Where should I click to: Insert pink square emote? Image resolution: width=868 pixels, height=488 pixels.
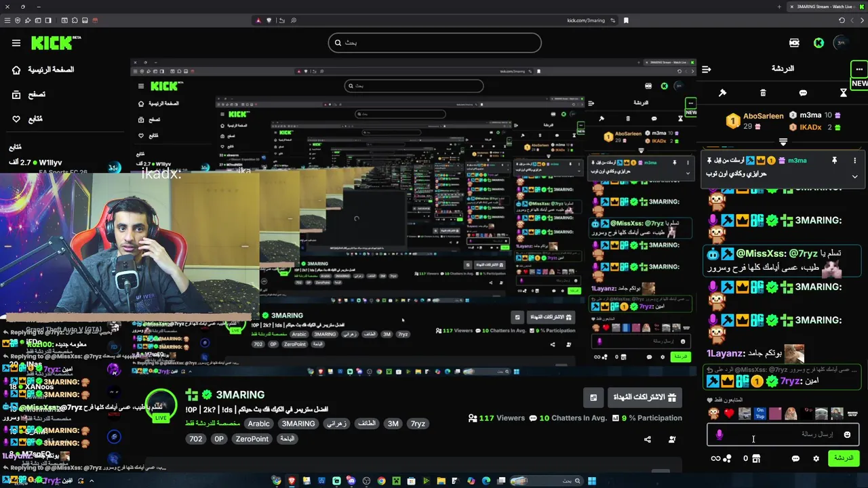pyautogui.click(x=775, y=413)
